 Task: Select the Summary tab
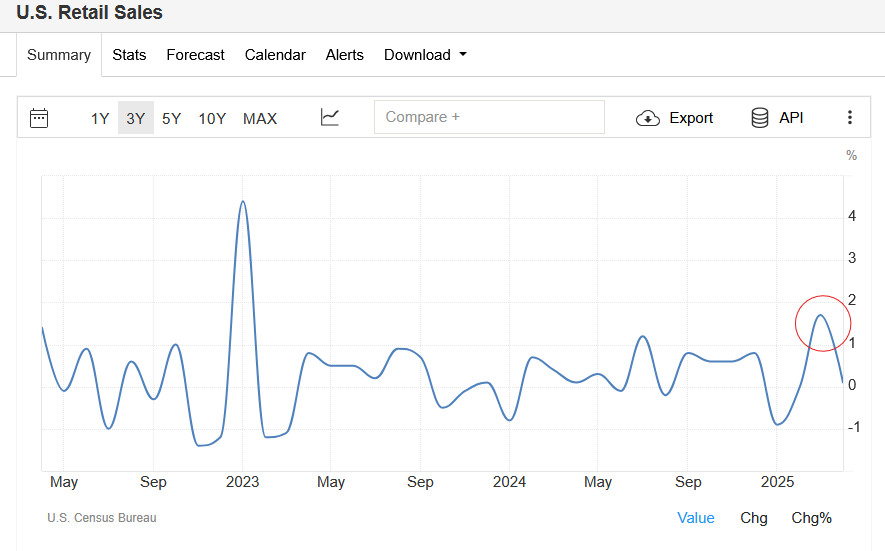tap(59, 55)
